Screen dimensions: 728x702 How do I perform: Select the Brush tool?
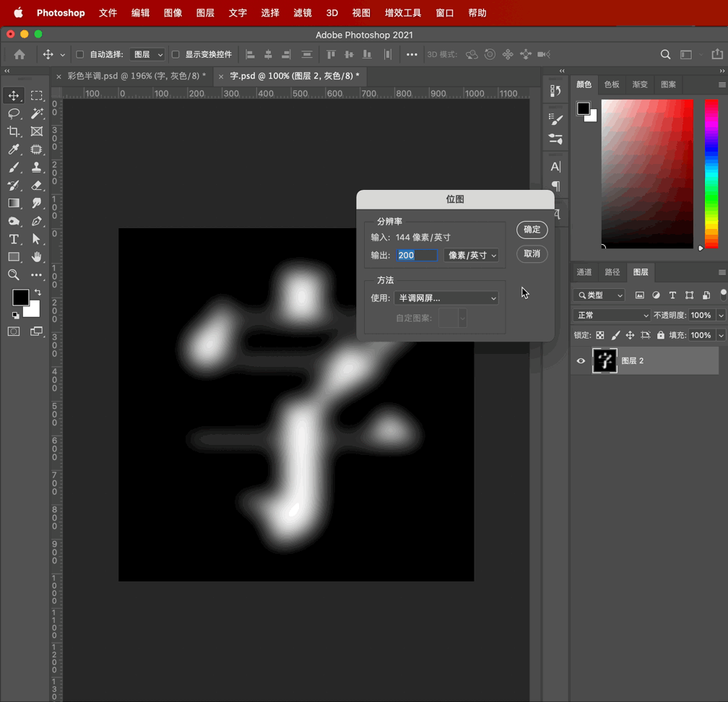[x=14, y=168]
